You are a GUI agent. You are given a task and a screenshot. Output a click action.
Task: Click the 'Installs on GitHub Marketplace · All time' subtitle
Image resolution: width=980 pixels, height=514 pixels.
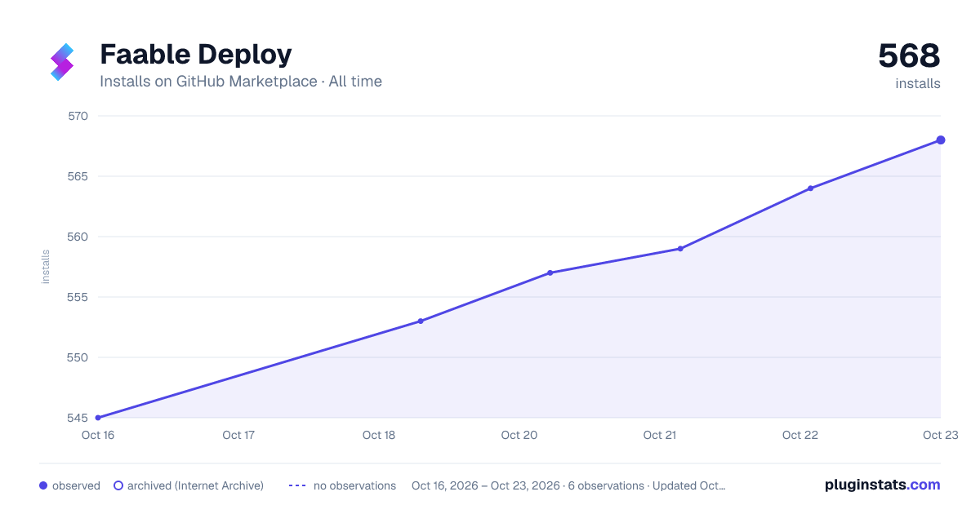241,82
